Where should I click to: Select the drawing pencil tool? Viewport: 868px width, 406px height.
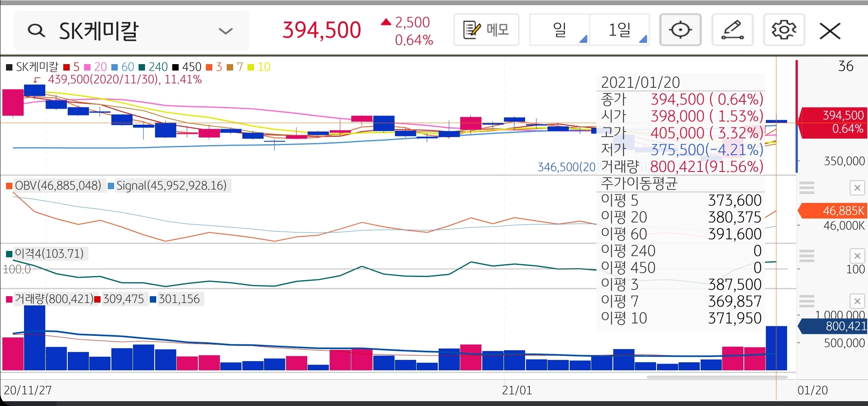point(732,30)
